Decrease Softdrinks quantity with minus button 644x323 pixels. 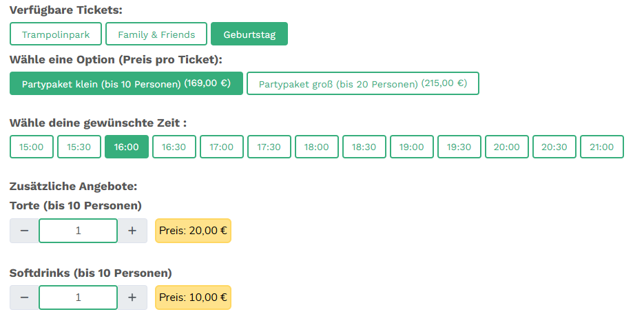click(25, 298)
